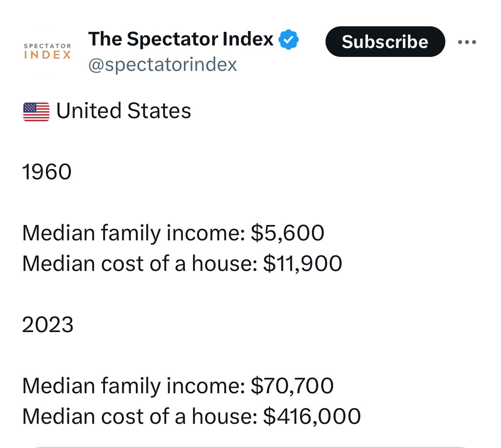Click the 1960 year heading
The image size is (501, 448).
coord(47,172)
